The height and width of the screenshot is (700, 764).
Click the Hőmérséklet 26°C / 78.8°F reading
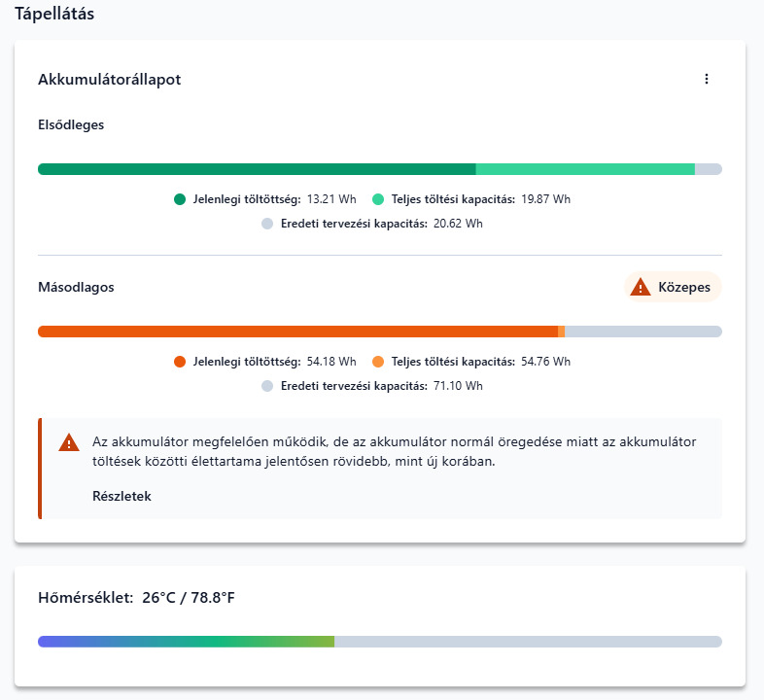(x=136, y=597)
